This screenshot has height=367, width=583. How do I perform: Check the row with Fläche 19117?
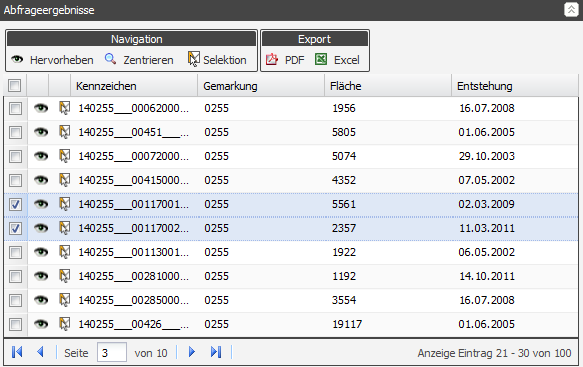point(15,325)
